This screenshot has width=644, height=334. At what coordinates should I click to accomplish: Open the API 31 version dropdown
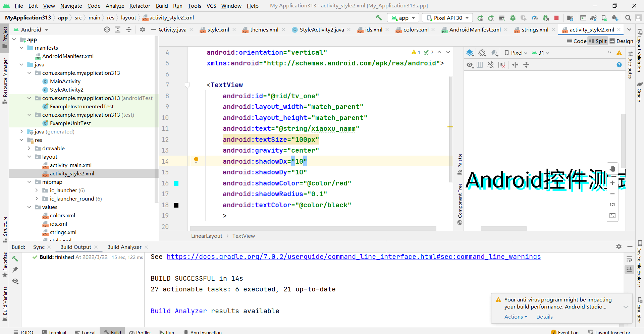coord(540,53)
